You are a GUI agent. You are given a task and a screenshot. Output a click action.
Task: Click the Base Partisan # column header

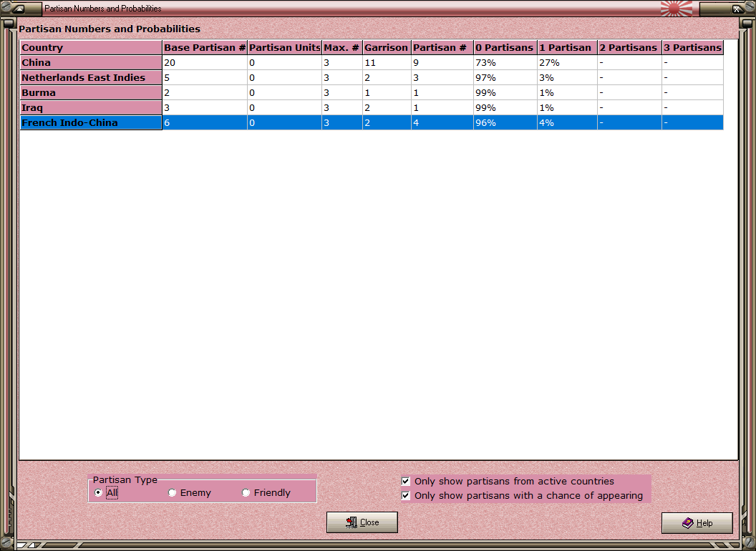pyautogui.click(x=205, y=47)
